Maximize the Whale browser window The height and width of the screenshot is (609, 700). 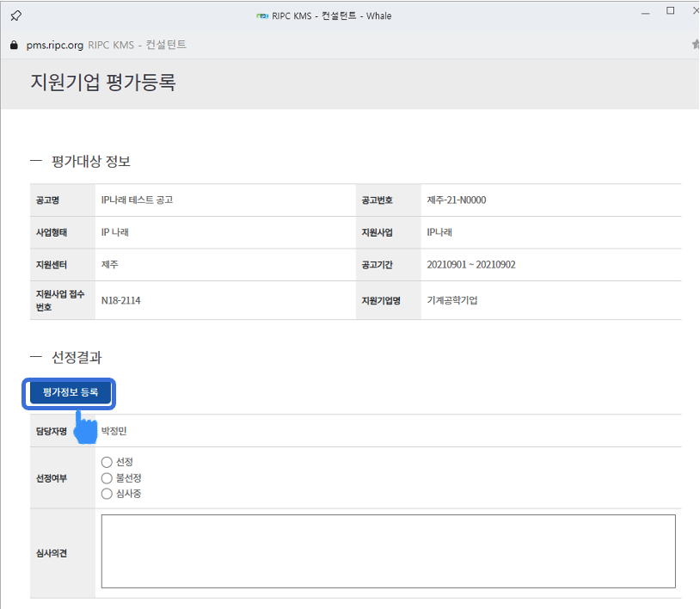671,11
